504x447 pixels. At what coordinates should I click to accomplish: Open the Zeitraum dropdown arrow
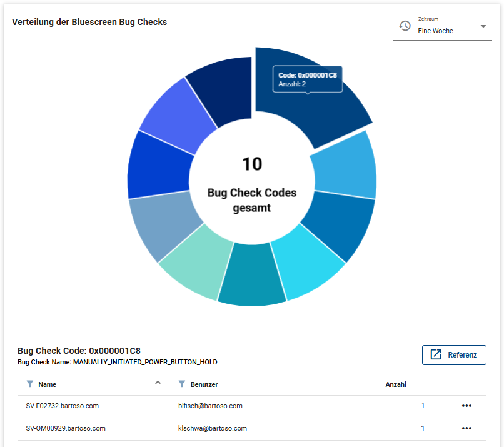click(483, 26)
